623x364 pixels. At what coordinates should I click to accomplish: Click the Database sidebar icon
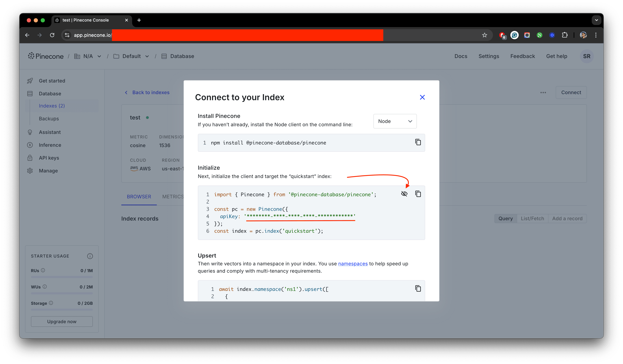[30, 94]
